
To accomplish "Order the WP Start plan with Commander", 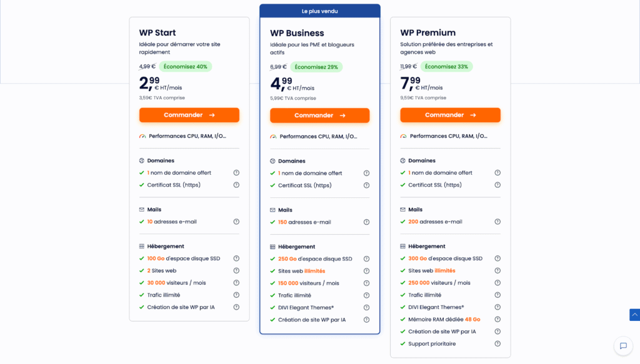I will click(189, 115).
